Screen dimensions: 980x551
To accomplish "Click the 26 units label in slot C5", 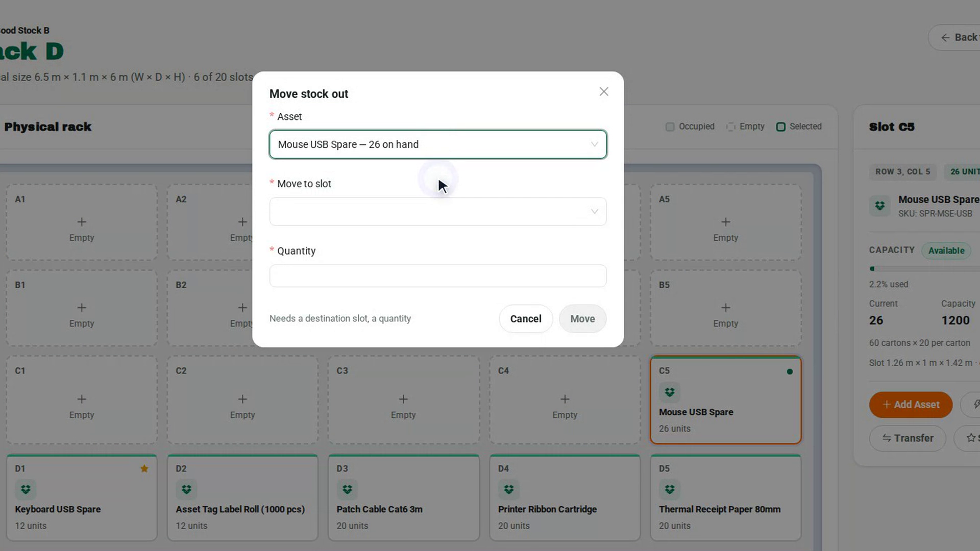I will [x=674, y=429].
